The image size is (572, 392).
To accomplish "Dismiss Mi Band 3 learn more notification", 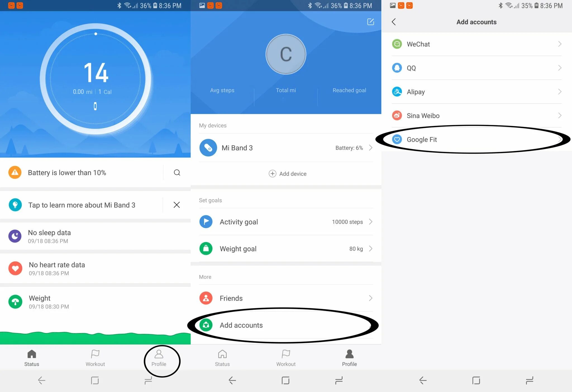I will [176, 205].
